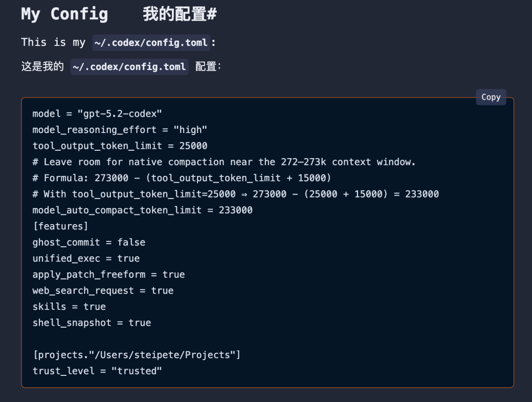Select the tool_output_token_limit value 25000
Image resolution: width=532 pixels, height=402 pixels.
194,146
